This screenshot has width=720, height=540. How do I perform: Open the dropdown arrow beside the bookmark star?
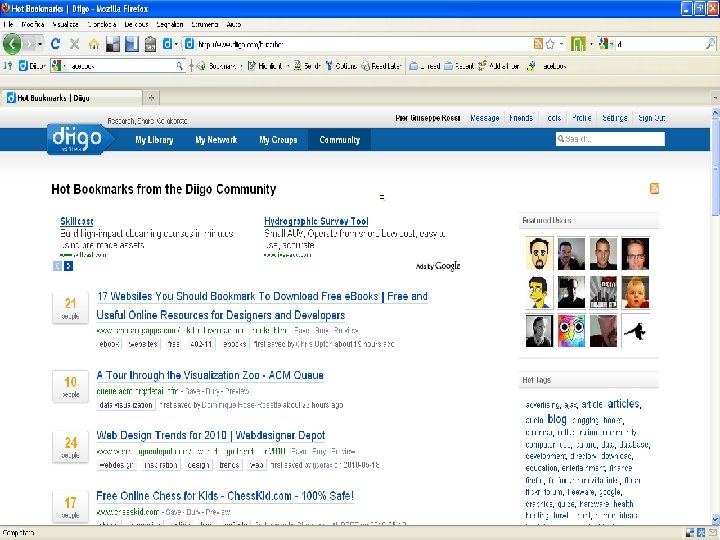point(561,44)
